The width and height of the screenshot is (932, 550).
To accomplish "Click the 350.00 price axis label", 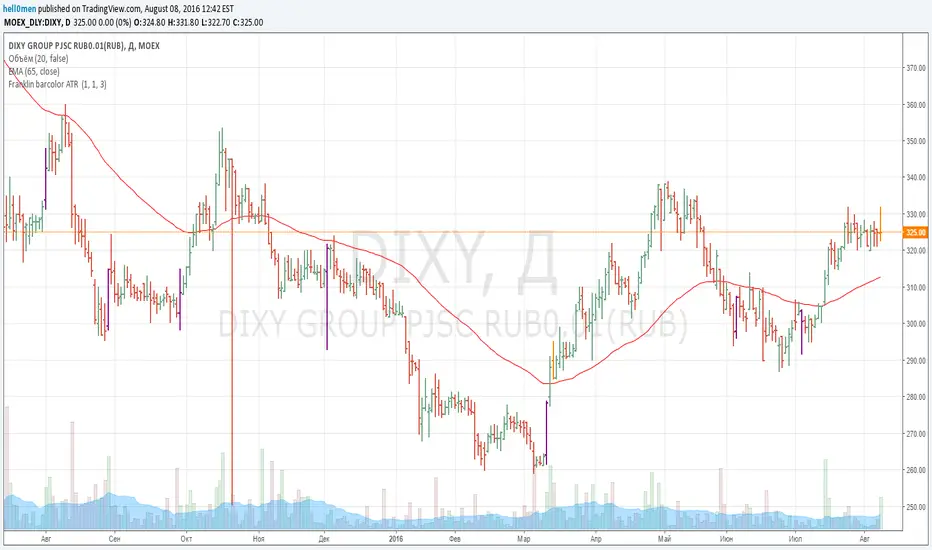I will pyautogui.click(x=916, y=142).
